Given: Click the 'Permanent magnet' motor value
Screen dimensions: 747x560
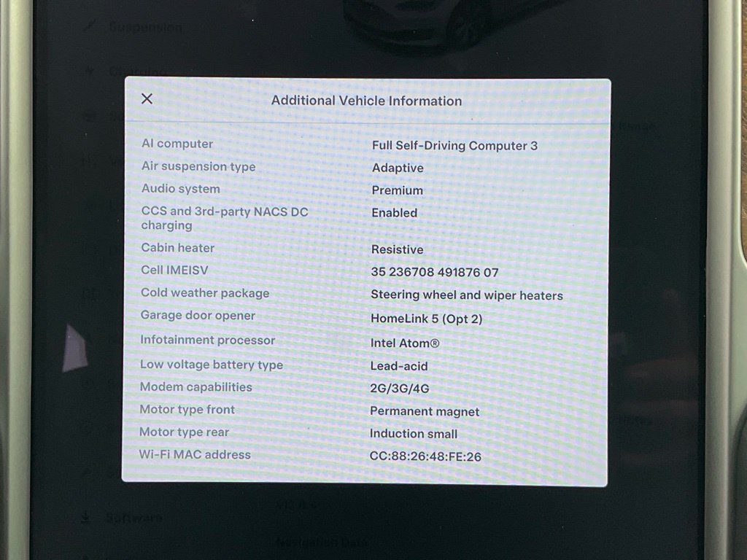Looking at the screenshot, I should [425, 411].
